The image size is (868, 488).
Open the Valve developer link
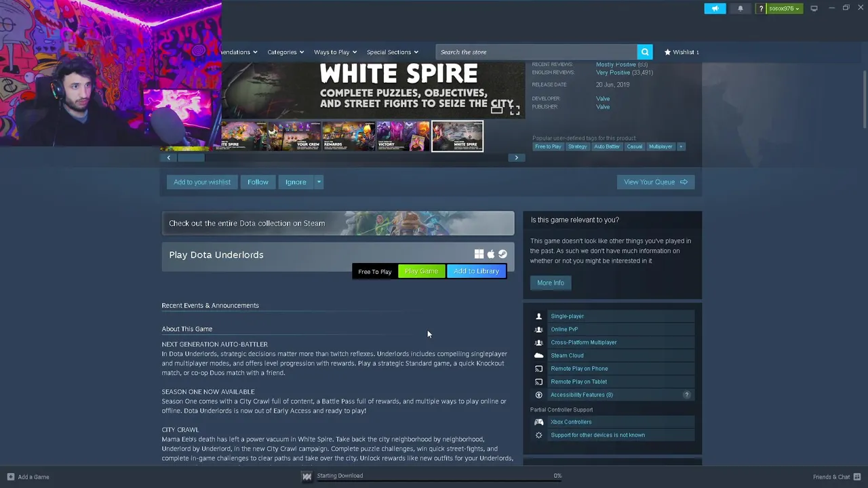point(603,98)
